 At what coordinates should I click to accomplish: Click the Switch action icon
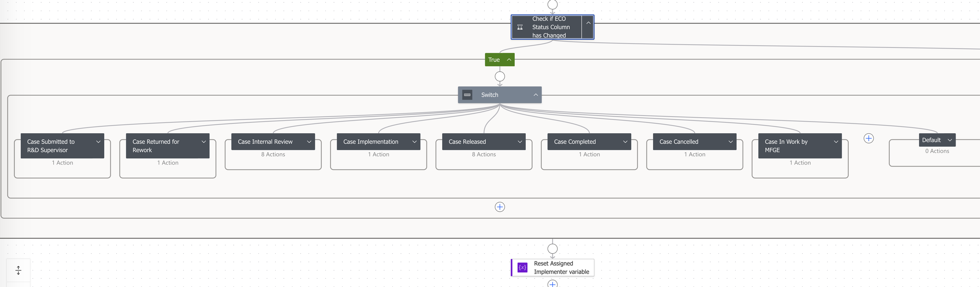(x=467, y=95)
